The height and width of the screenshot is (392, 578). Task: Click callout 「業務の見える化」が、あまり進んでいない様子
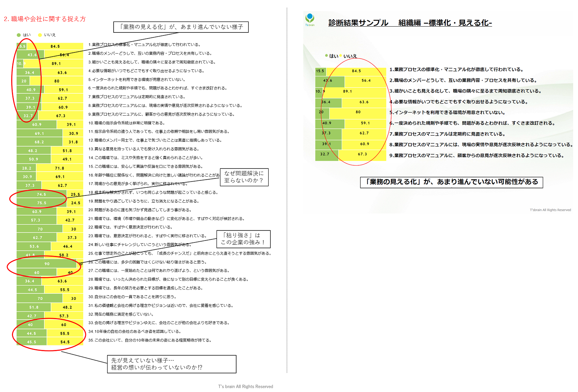pyautogui.click(x=181, y=27)
